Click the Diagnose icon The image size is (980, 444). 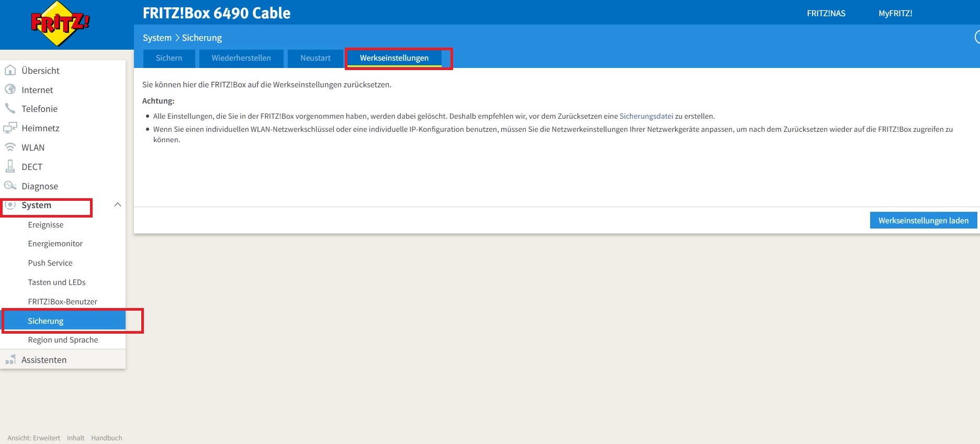(10, 186)
